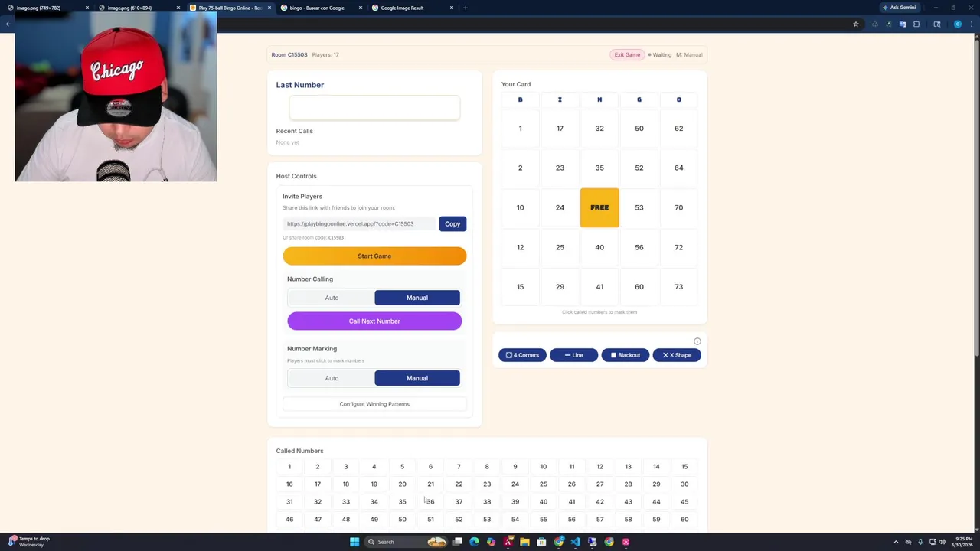Select the Blackout pattern button

[x=626, y=355]
